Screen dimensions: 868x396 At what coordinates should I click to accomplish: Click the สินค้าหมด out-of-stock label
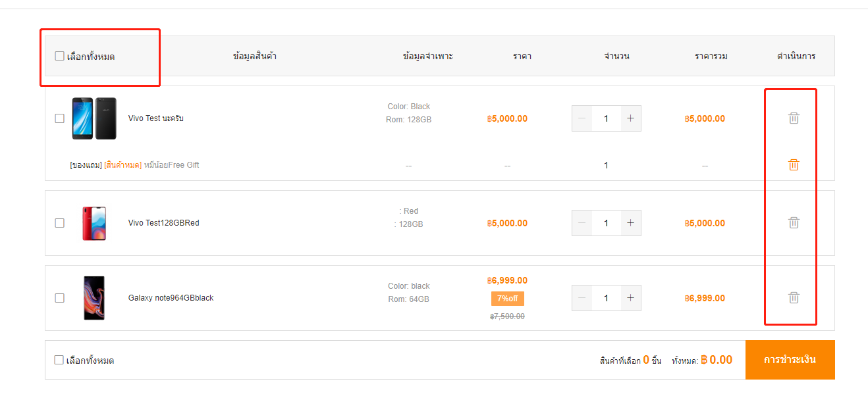[x=122, y=165]
